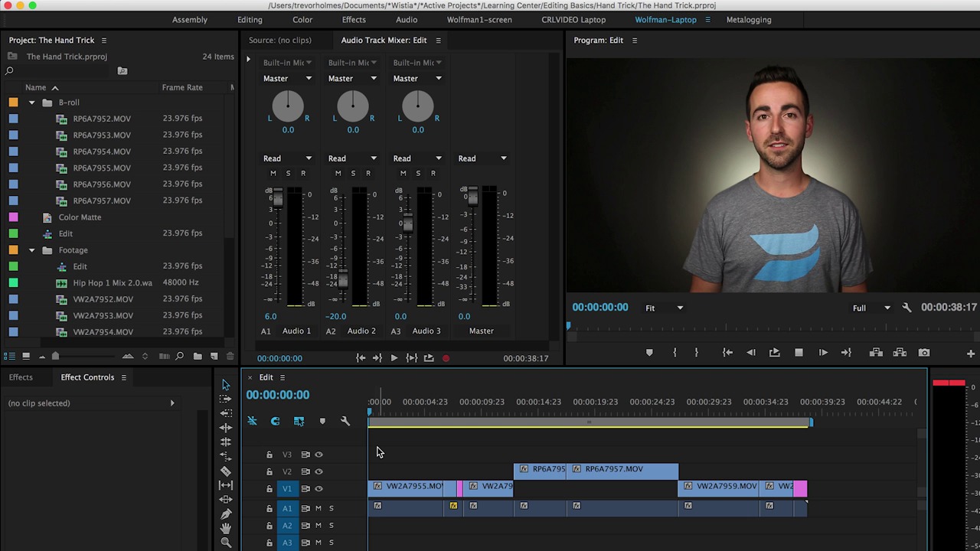Open Audio 1 Read automation dropdown
This screenshot has width=980, height=551.
point(287,158)
